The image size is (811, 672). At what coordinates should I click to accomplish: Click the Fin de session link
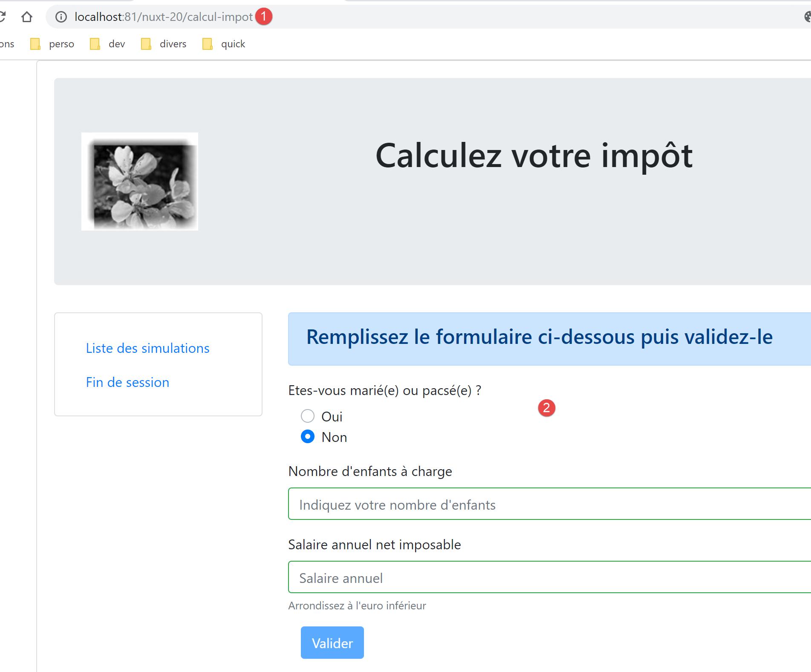pyautogui.click(x=127, y=382)
